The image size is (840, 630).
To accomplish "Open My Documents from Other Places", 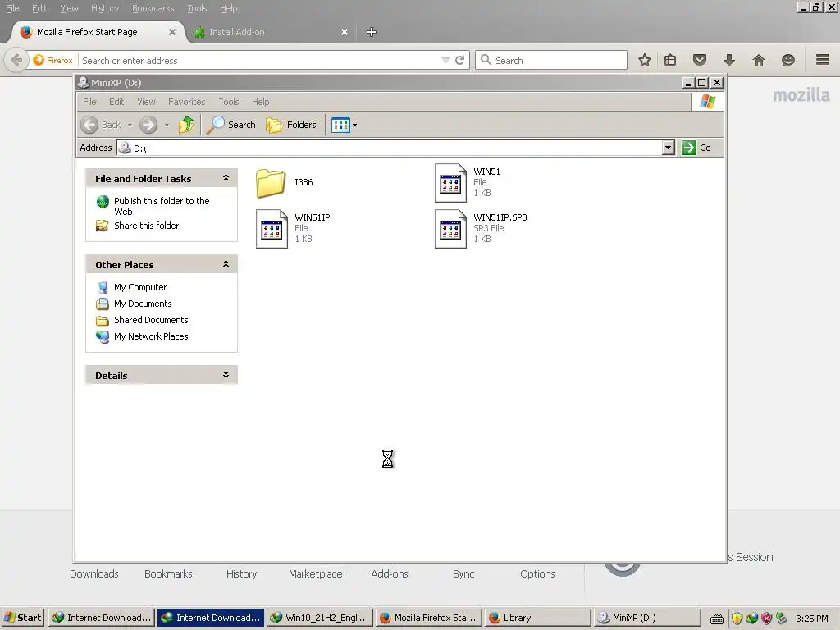I will click(x=143, y=304).
